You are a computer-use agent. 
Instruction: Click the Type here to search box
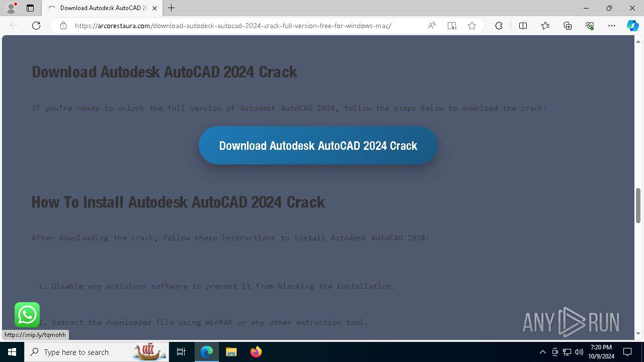97,352
